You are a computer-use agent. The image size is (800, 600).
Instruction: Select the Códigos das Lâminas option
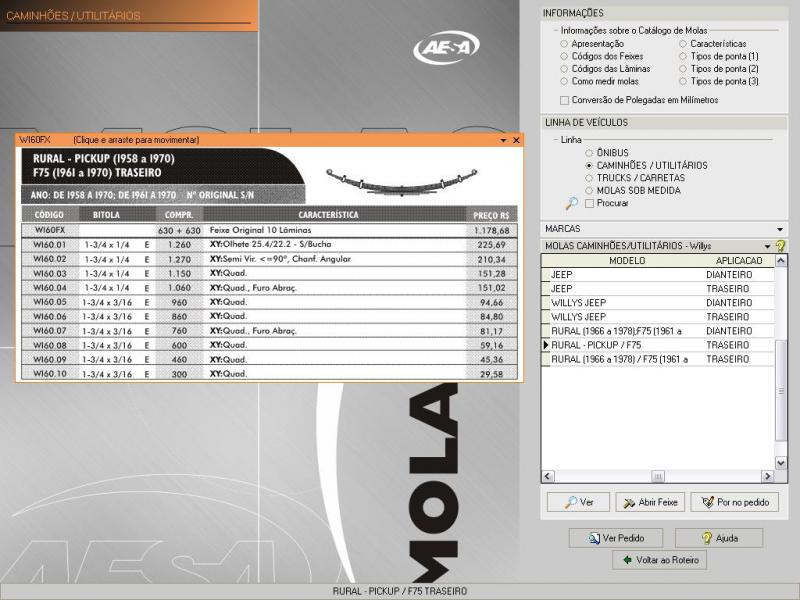(x=564, y=68)
